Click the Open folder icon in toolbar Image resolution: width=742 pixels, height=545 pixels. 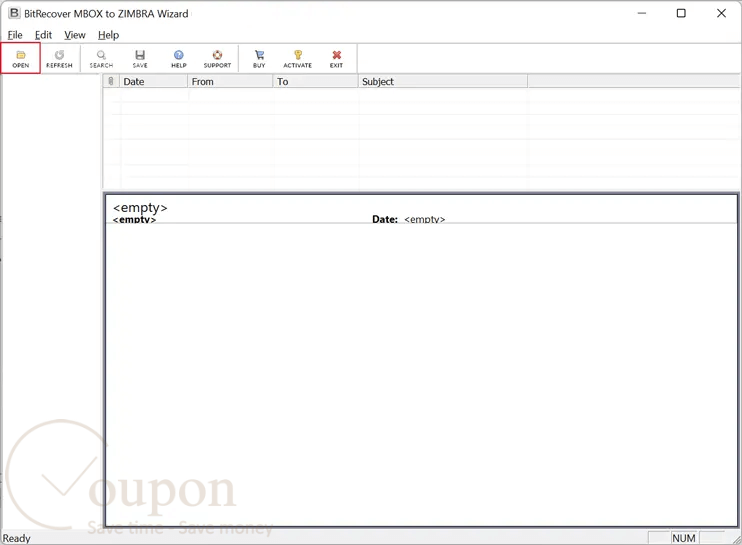coord(20,58)
